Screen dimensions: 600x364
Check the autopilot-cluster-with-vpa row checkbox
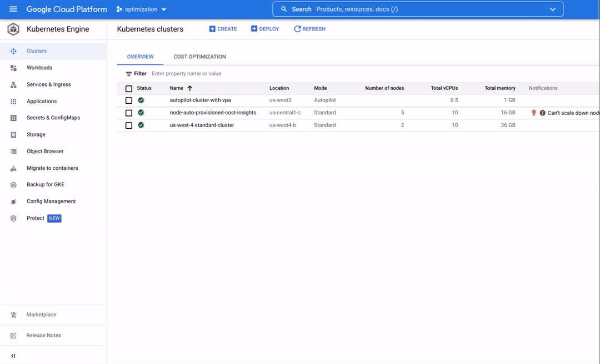coord(129,100)
